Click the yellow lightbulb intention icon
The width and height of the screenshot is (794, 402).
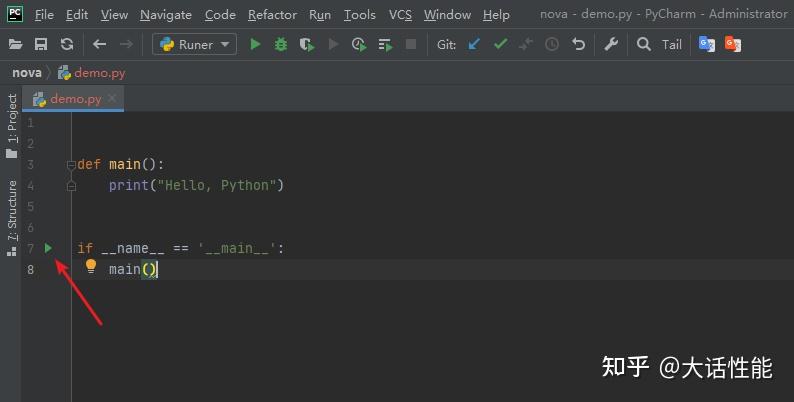[x=91, y=266]
